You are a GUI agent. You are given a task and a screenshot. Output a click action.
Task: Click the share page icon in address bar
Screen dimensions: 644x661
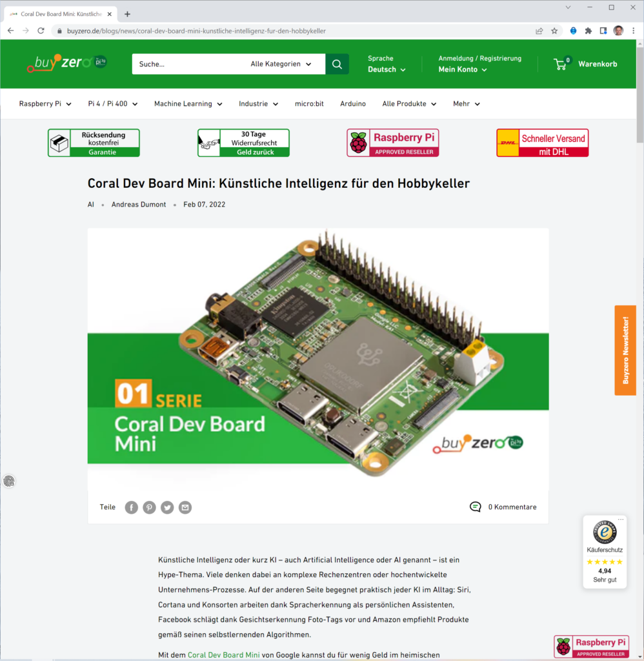coord(539,31)
